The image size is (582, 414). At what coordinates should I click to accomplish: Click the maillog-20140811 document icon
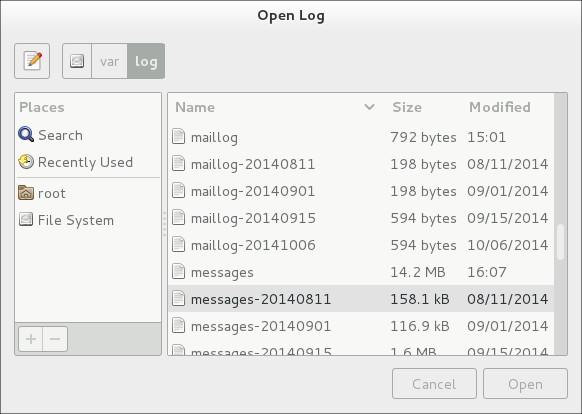pos(179,163)
